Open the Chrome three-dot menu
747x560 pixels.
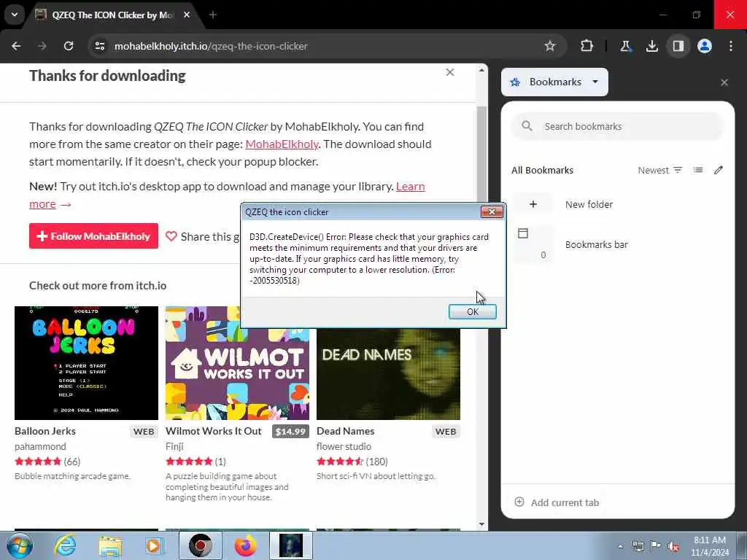[731, 46]
